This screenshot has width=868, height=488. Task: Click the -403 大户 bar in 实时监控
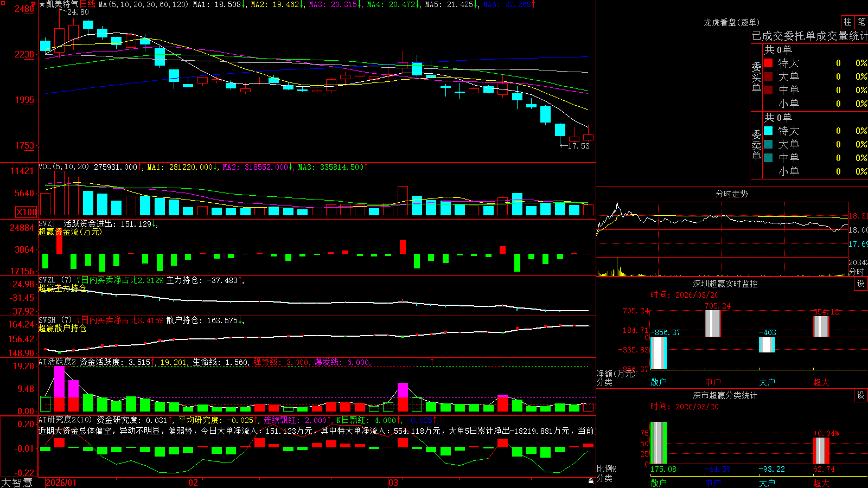[x=767, y=345]
